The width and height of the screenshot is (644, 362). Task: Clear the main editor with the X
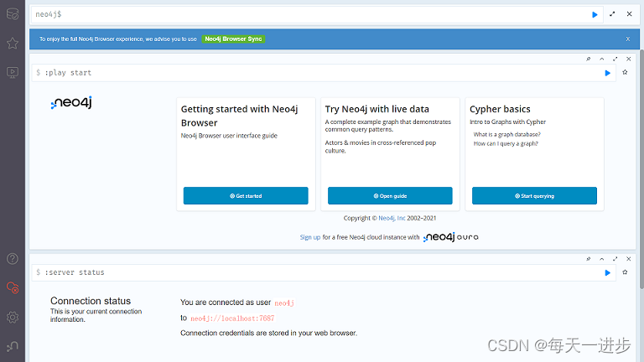[x=629, y=14]
